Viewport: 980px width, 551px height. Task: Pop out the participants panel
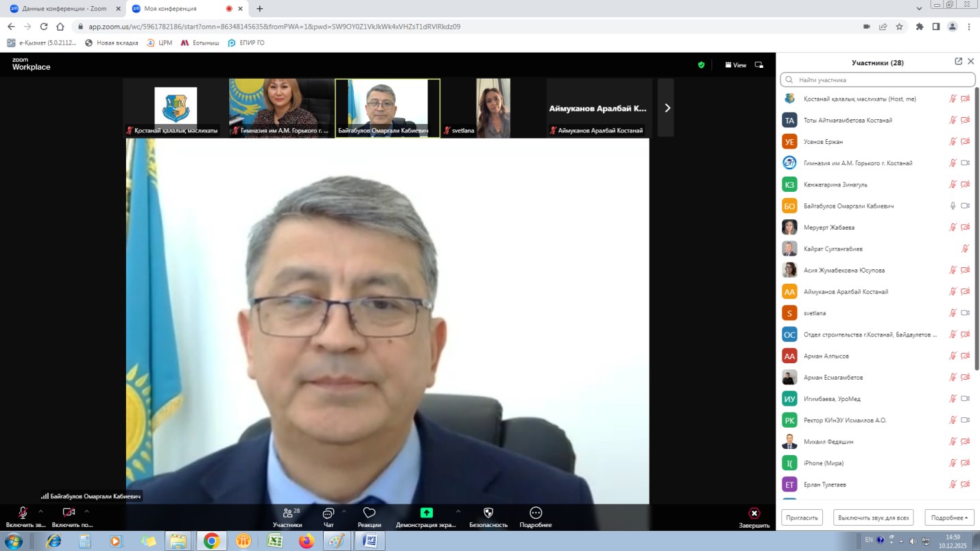coord(958,62)
